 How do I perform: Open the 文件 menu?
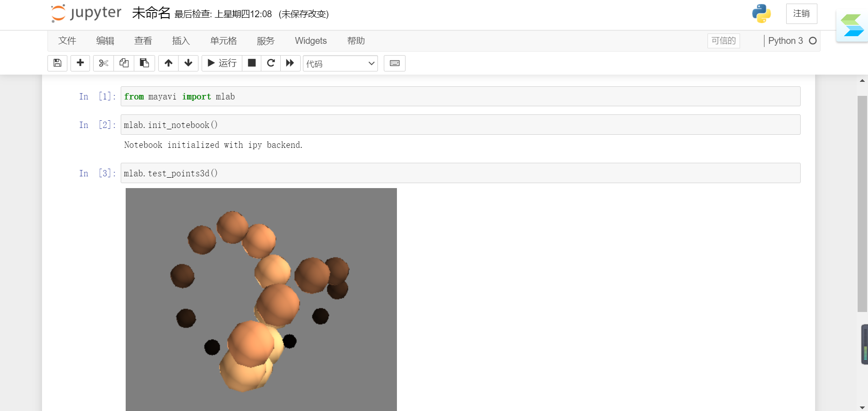pos(67,41)
